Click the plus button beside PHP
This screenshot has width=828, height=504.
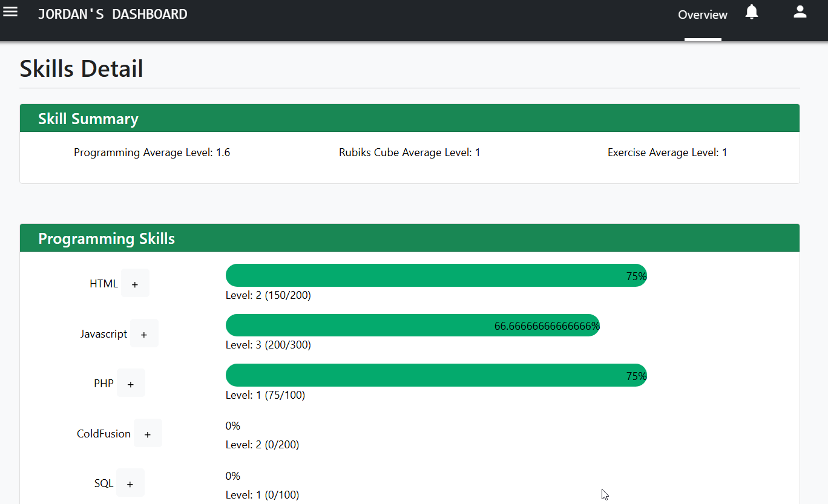(x=131, y=384)
